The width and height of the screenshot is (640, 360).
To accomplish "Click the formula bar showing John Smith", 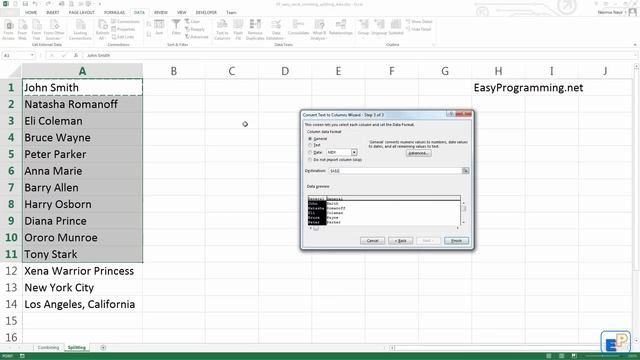I will 359,55.
